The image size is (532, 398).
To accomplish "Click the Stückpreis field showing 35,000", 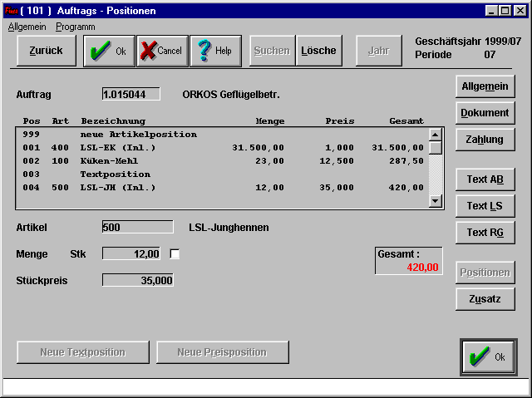I will point(137,280).
